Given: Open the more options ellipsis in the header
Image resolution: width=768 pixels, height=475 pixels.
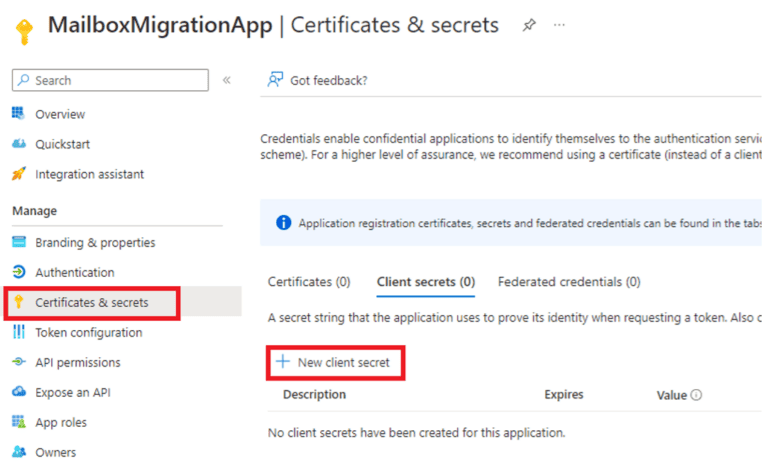Looking at the screenshot, I should pyautogui.click(x=559, y=25).
